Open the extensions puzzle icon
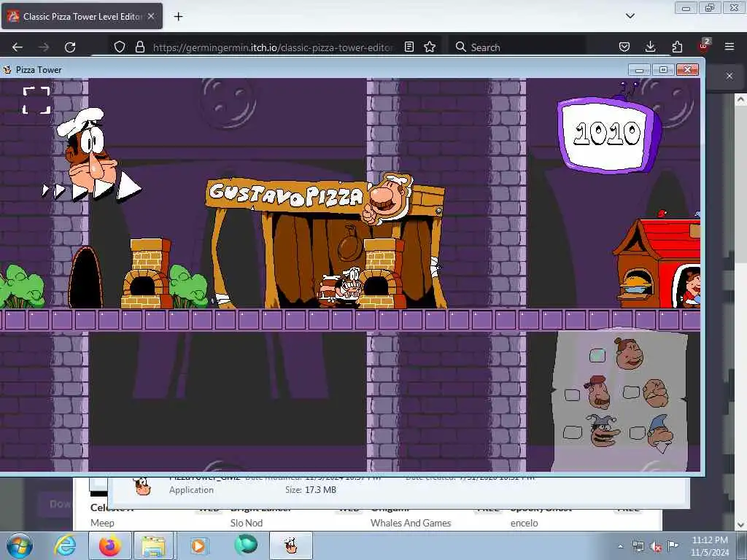This screenshot has height=560, width=747. coord(677,47)
